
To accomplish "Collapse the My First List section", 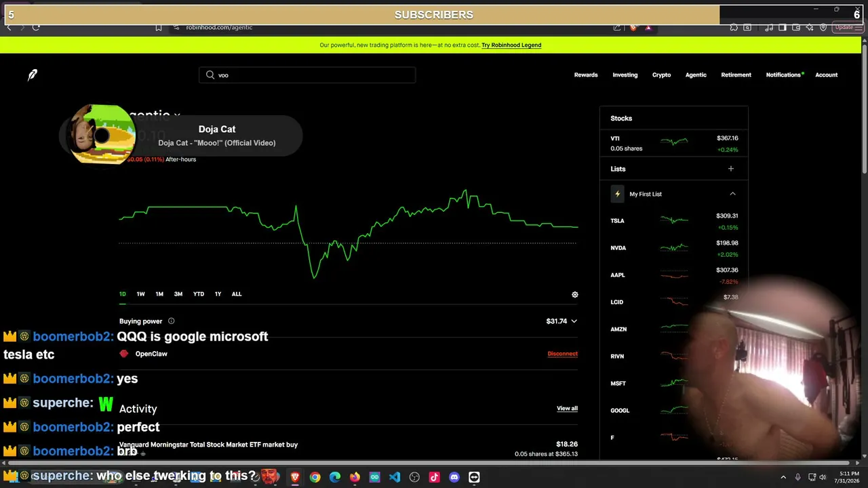I will point(732,194).
